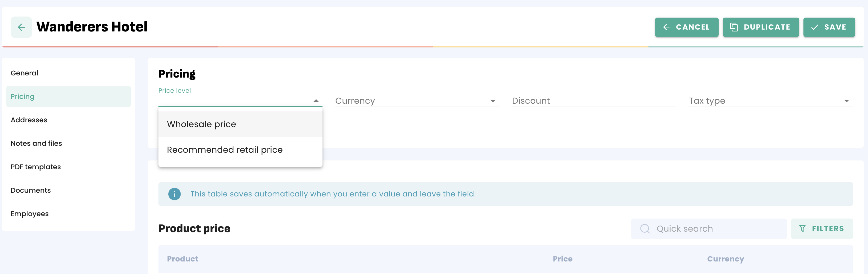Click the magnifier icon in Quick search
Viewport: 868px width, 274px height.
point(644,229)
